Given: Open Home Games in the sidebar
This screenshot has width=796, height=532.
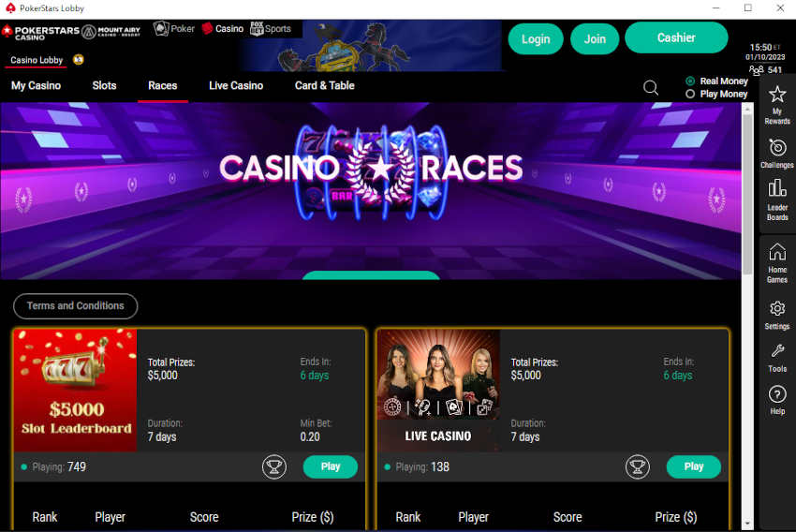Looking at the screenshot, I should (776, 263).
